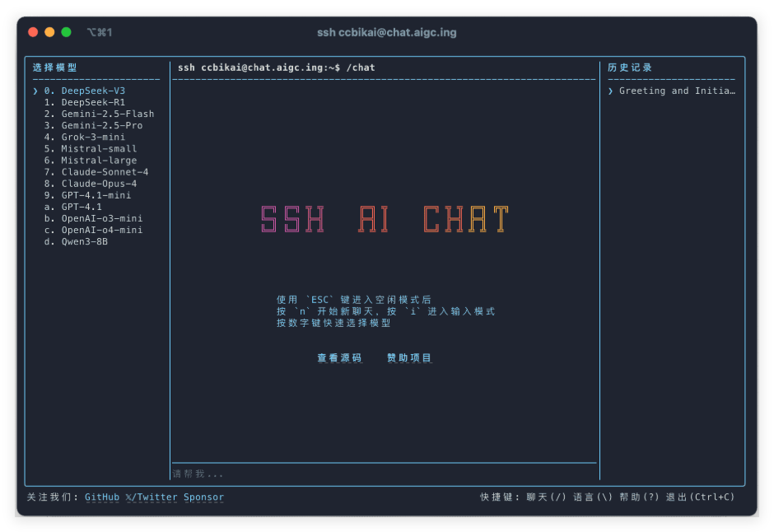Click the 语言(\) language shortcut
Image resolution: width=774 pixels, height=532 pixels.
(x=592, y=497)
